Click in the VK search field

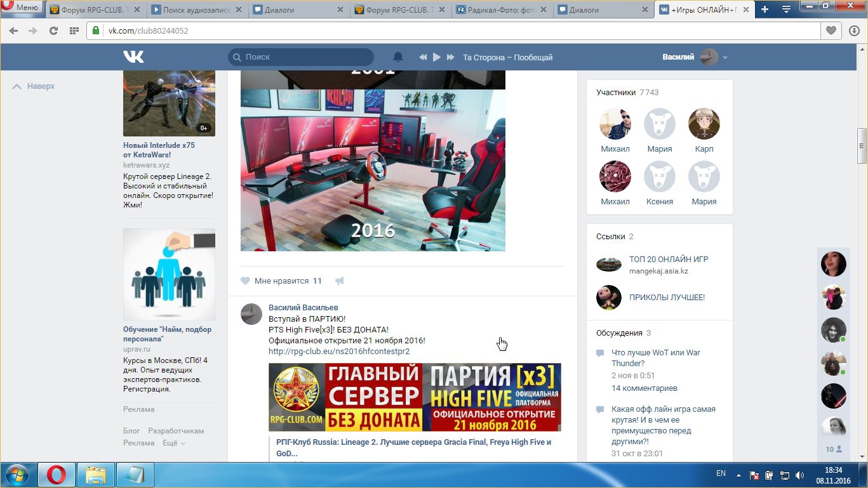(x=305, y=57)
